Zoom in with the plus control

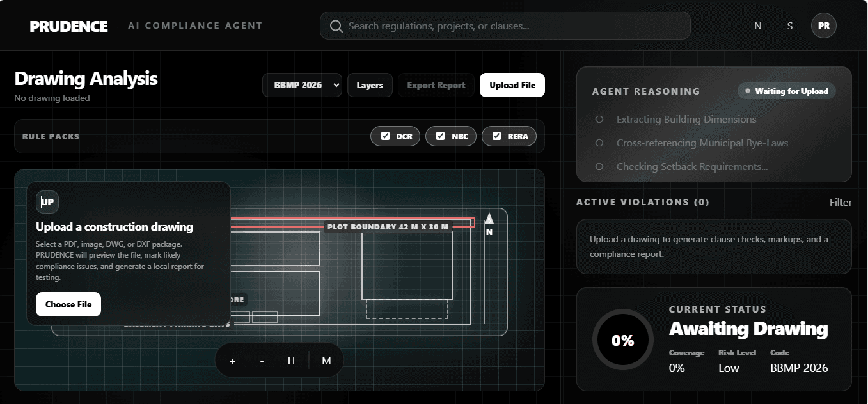point(232,361)
